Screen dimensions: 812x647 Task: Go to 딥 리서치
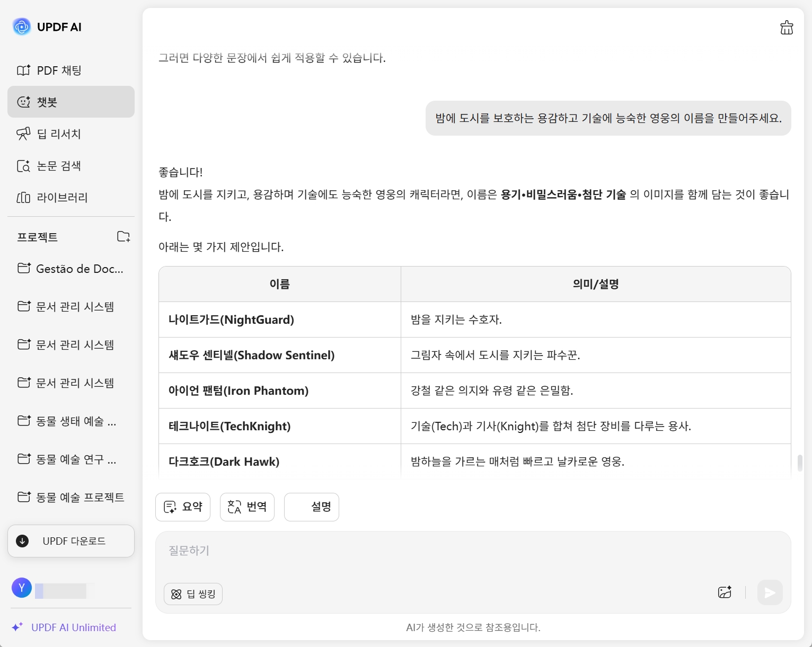point(71,134)
